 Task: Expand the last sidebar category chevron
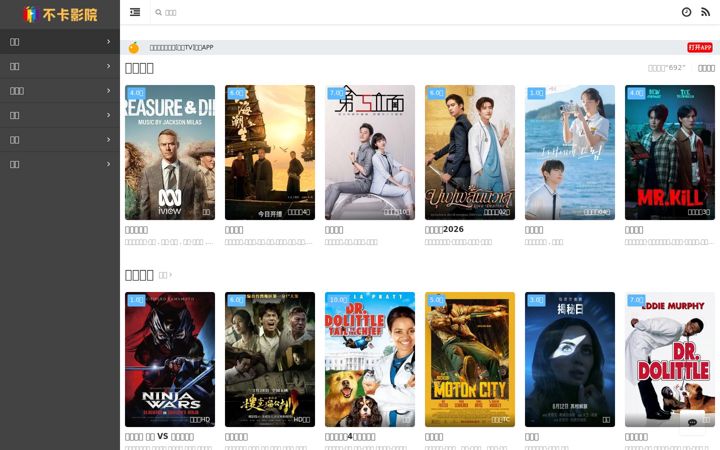point(108,164)
